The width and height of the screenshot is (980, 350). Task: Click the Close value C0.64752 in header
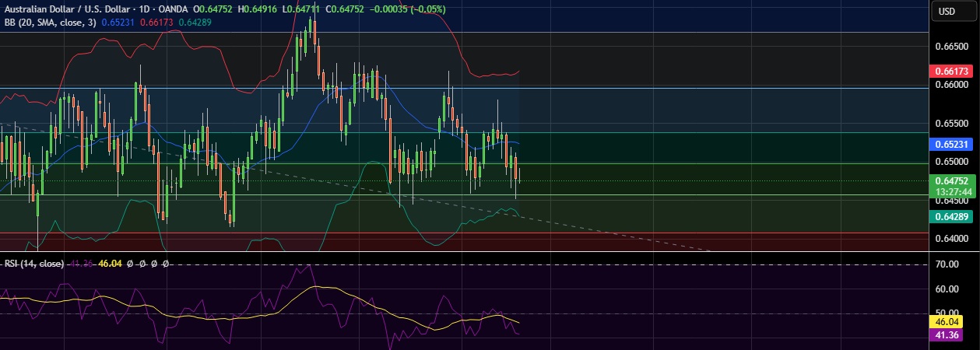[346, 10]
